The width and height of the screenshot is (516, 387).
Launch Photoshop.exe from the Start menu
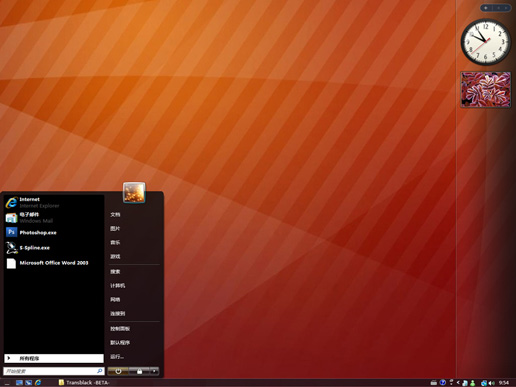(53, 232)
